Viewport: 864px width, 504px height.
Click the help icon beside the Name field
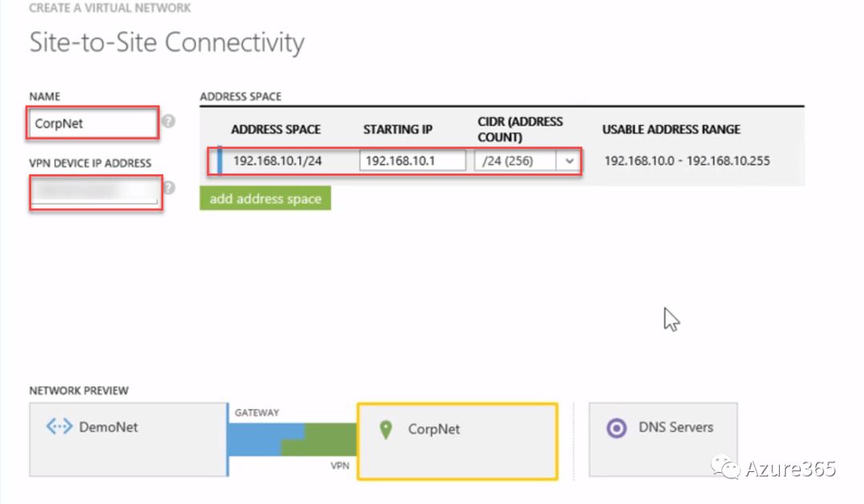(168, 122)
